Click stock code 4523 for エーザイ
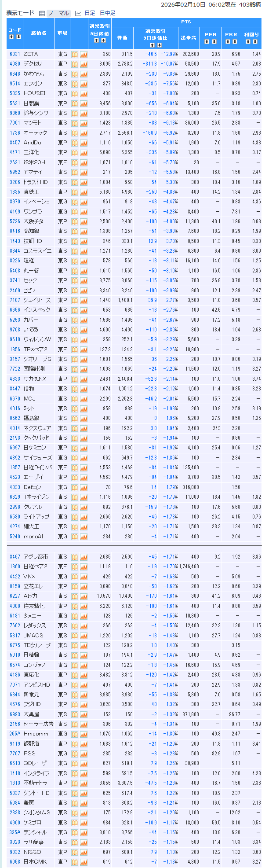This screenshot has width=265, height=868. [15, 478]
